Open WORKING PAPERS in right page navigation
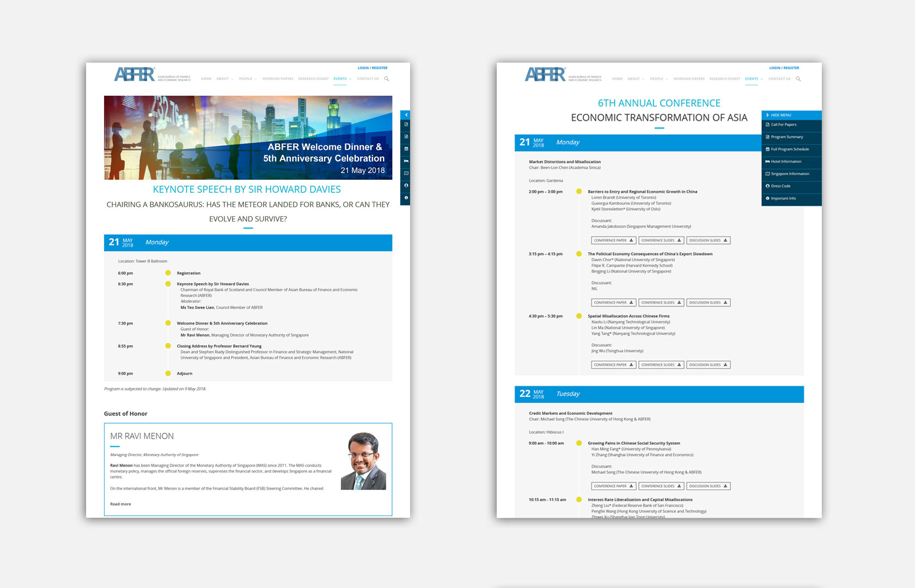 pyautogui.click(x=689, y=79)
